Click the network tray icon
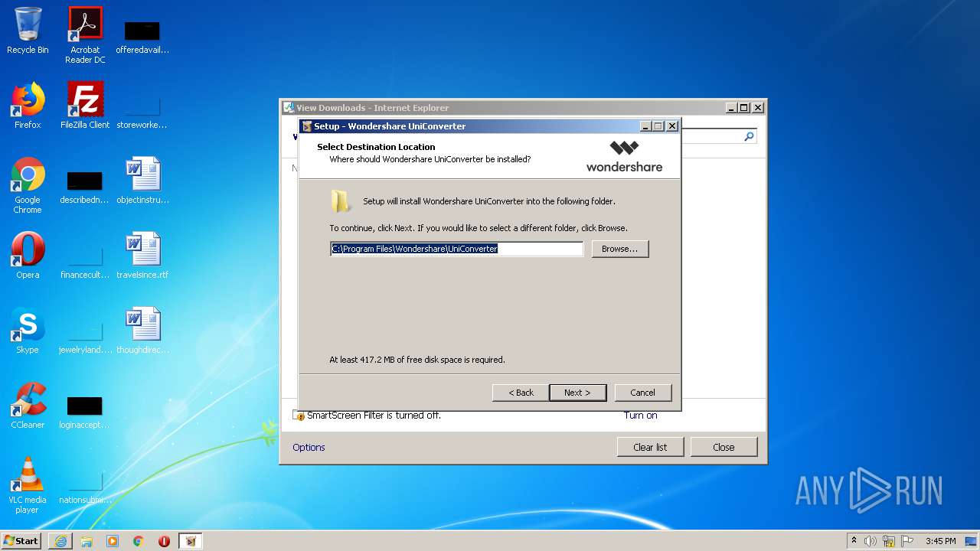 point(889,541)
